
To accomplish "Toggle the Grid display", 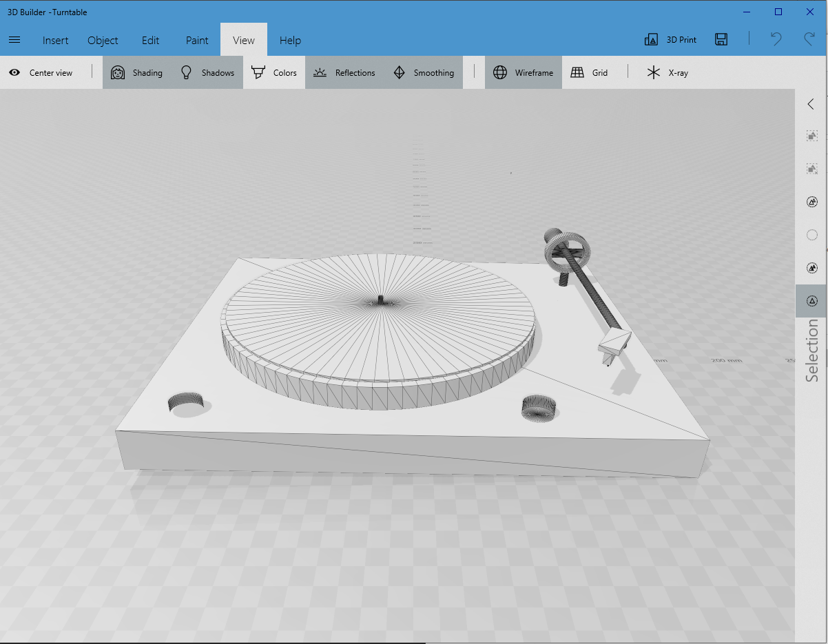I will click(589, 72).
